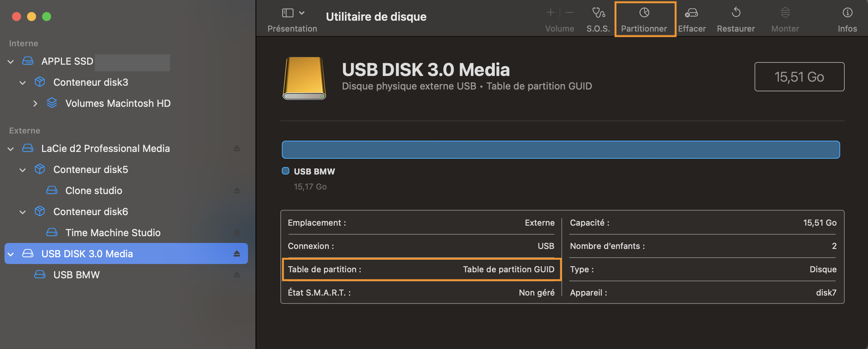Click the USB BMW blue legend swatch
This screenshot has width=868, height=349.
286,171
